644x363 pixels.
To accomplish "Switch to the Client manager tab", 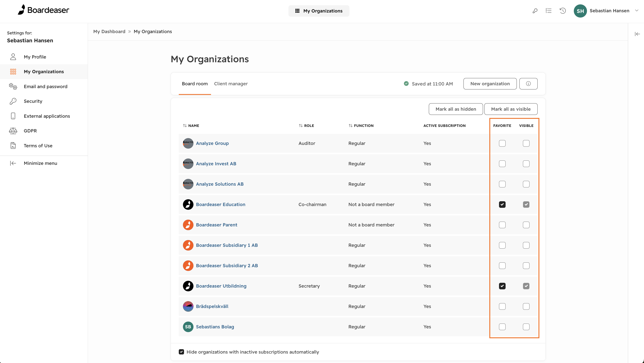I will pos(231,84).
